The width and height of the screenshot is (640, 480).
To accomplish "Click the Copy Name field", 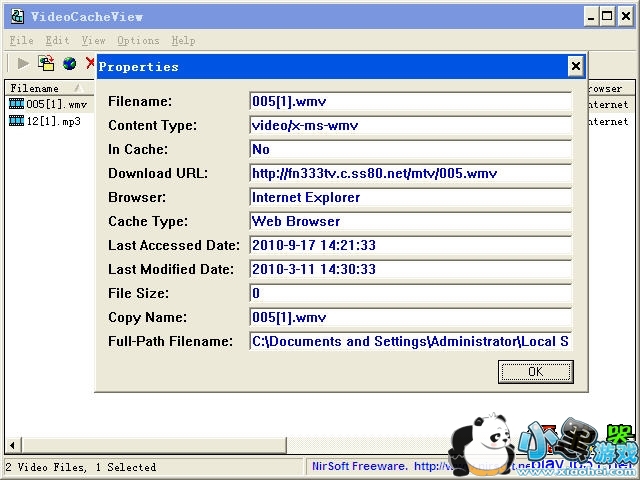I will (x=410, y=318).
